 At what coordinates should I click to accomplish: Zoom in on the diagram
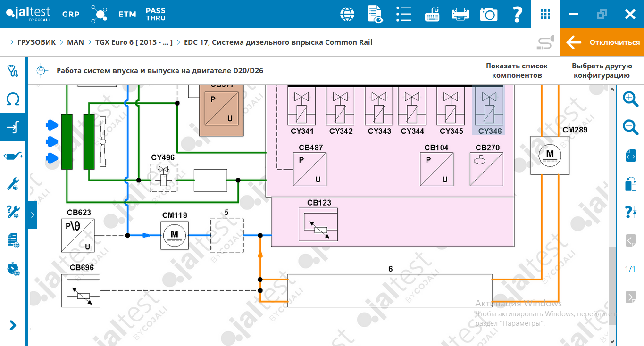click(630, 99)
